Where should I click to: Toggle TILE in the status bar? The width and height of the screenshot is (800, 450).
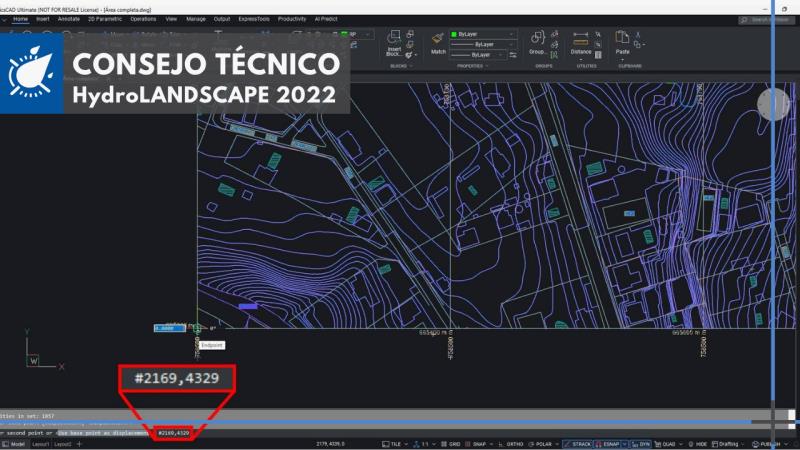391,444
